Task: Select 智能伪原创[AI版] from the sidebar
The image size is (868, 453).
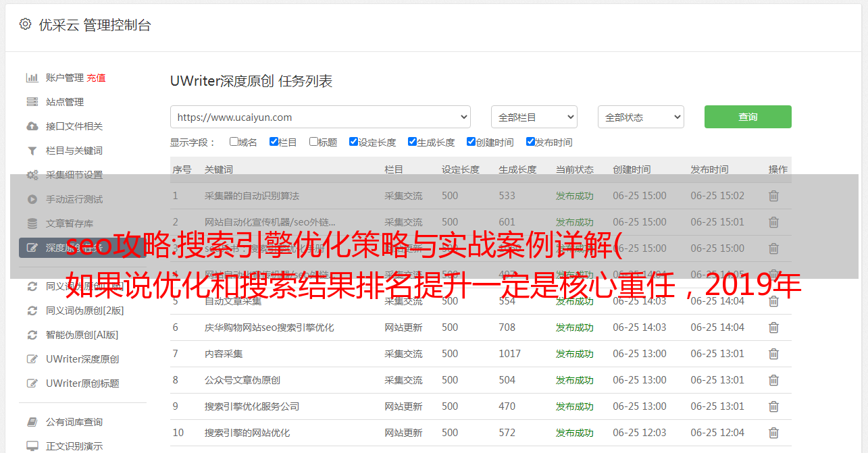Action: click(82, 335)
